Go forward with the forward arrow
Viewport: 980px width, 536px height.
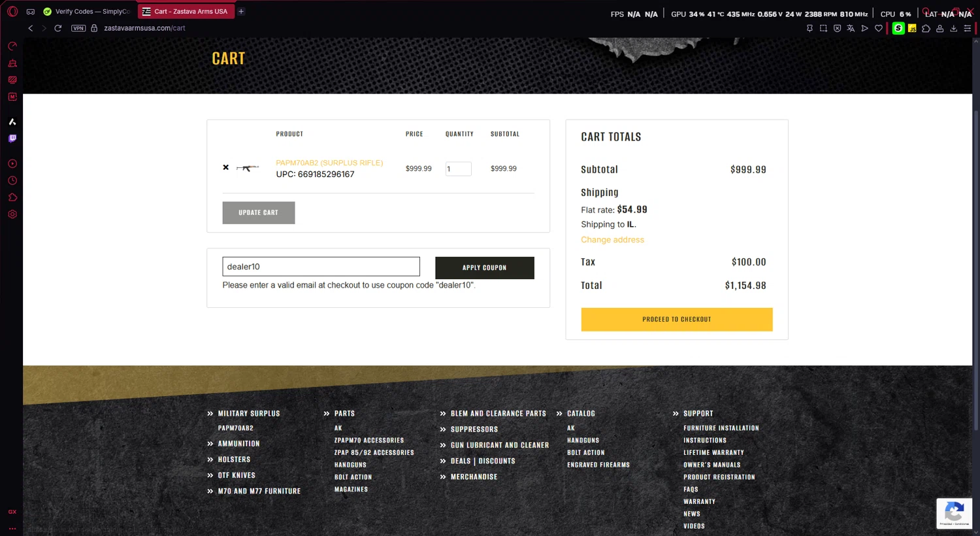click(44, 28)
